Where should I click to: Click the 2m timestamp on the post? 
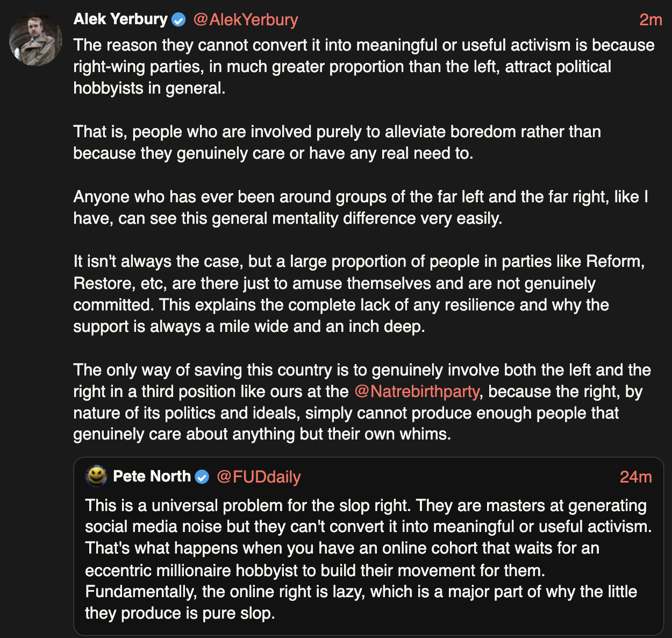click(650, 20)
